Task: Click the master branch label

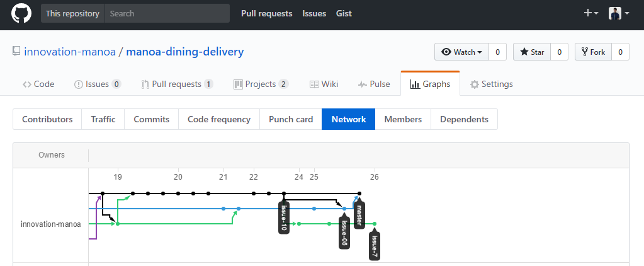Action: click(359, 215)
